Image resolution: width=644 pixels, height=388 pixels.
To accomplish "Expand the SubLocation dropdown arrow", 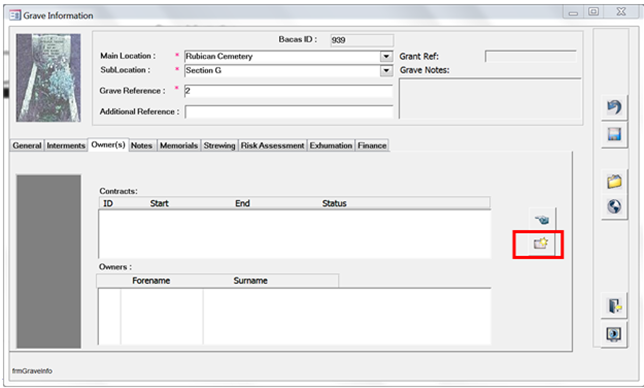I will coord(386,71).
